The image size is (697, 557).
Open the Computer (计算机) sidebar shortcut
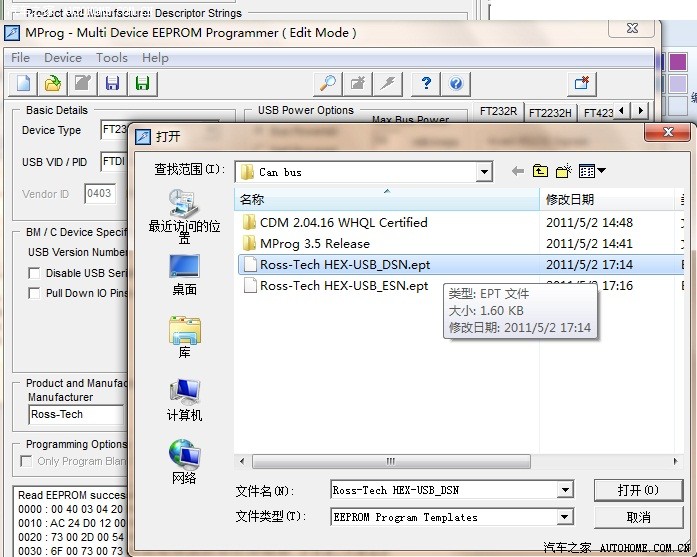tap(184, 400)
